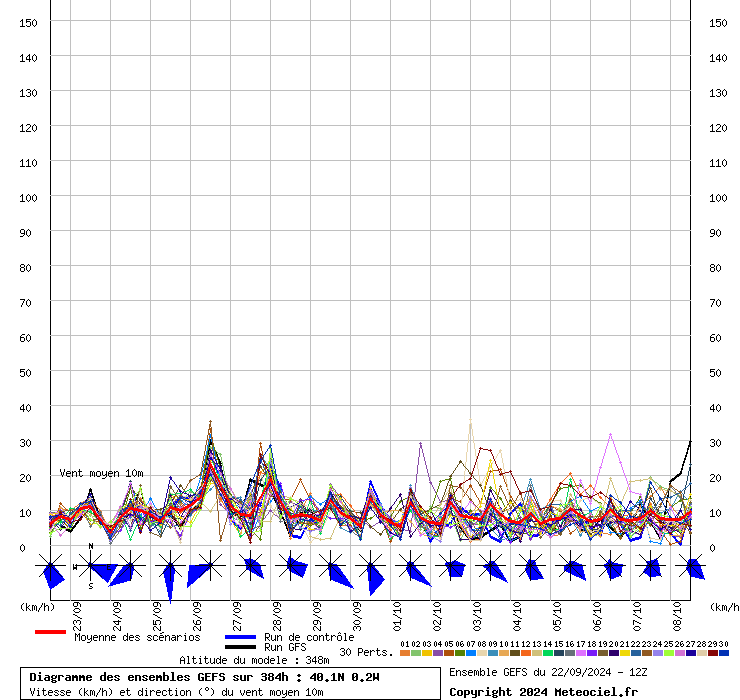The height and width of the screenshot is (700, 740).
Task: Click the red Moyenne des scénarios legend line
Action: pyautogui.click(x=50, y=632)
